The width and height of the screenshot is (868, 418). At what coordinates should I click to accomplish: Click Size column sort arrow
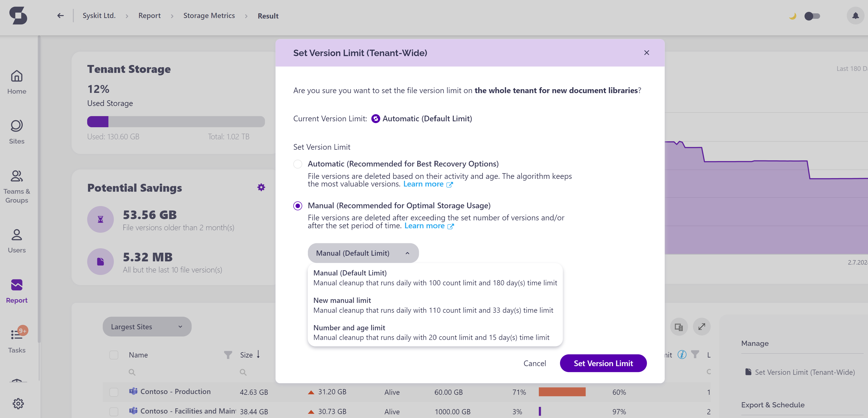tap(258, 354)
